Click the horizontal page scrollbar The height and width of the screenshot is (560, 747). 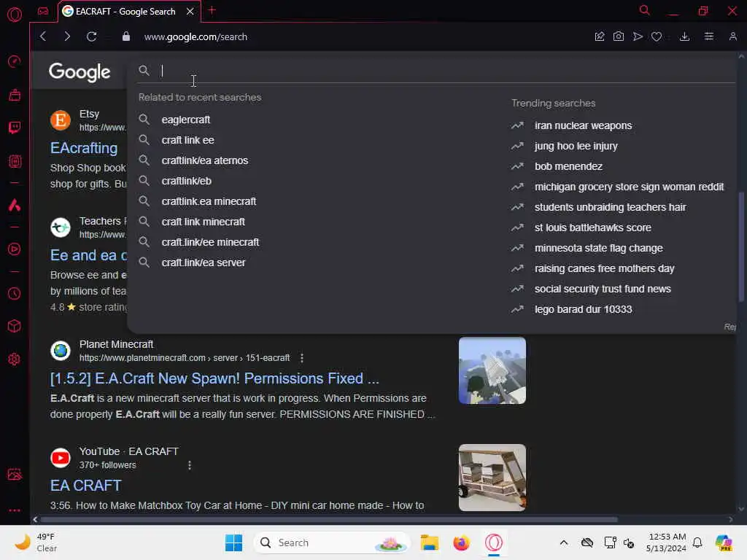click(x=329, y=519)
